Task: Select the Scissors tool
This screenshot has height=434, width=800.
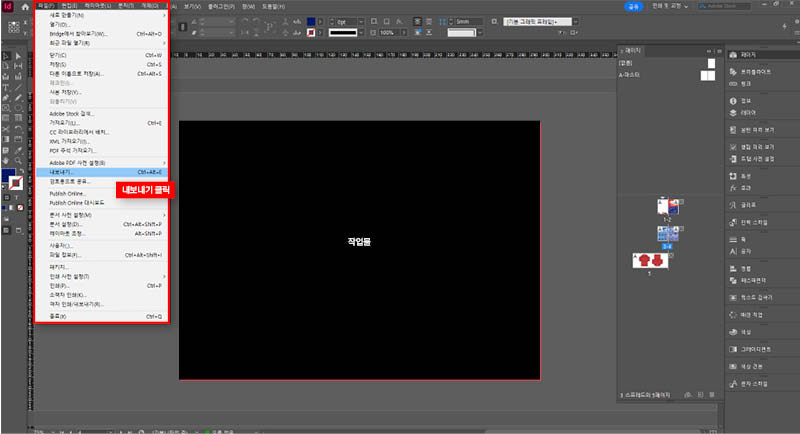Action: tap(6, 129)
